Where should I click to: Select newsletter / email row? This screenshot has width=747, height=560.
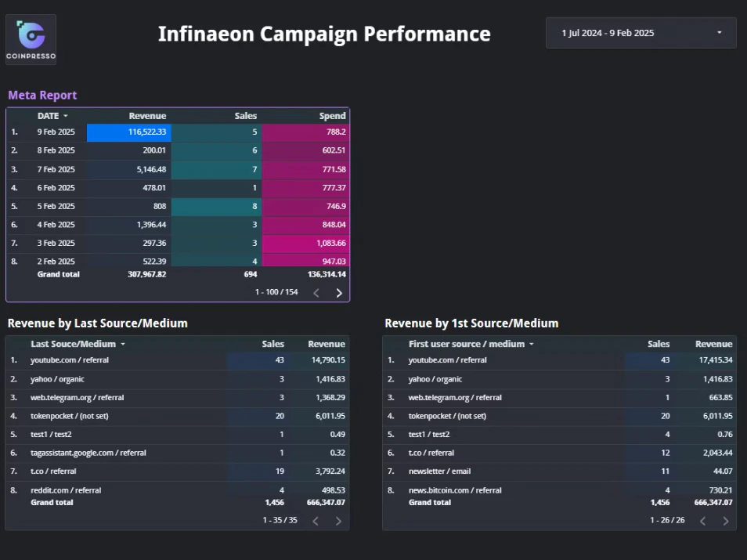click(559, 471)
